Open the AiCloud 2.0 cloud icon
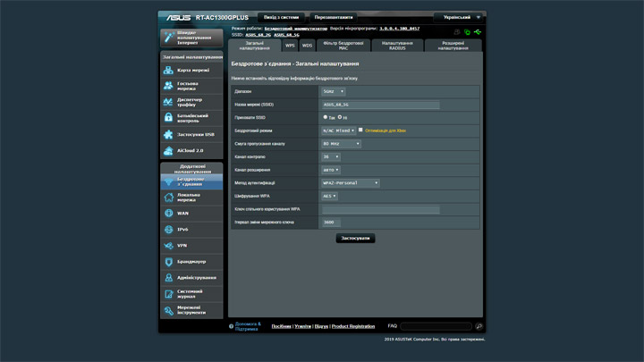Viewport: 644px width, 362px height. tap(168, 151)
